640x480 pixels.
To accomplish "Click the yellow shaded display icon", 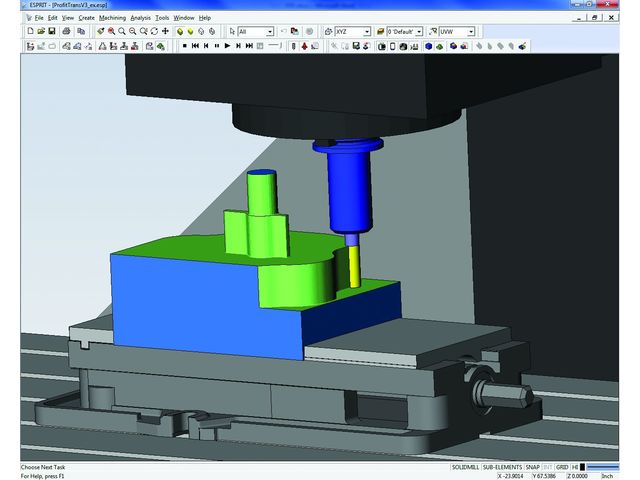I will (x=180, y=32).
